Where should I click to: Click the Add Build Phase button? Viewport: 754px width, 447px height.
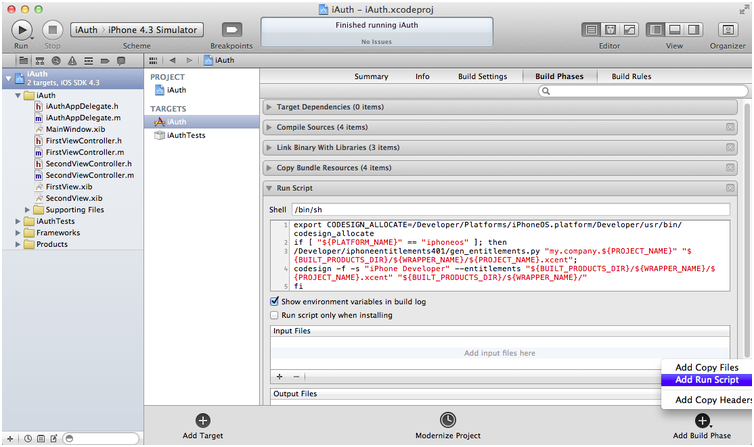702,427
